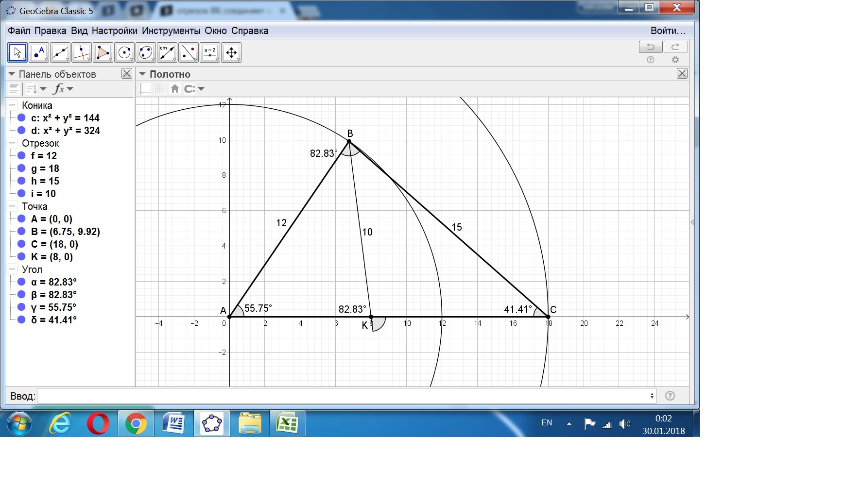Screen dimensions: 862x504
Task: Open Google Chrome from the taskbar
Action: coord(136,424)
